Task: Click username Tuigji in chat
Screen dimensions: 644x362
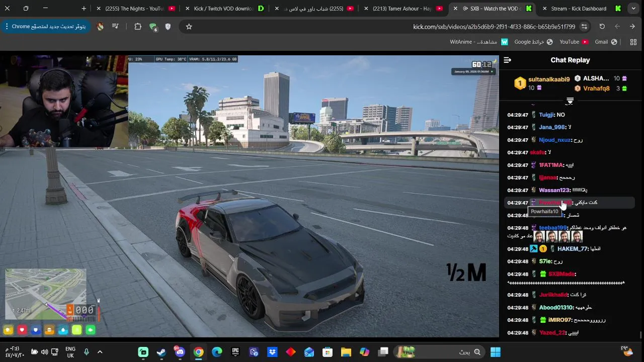Action: click(546, 115)
